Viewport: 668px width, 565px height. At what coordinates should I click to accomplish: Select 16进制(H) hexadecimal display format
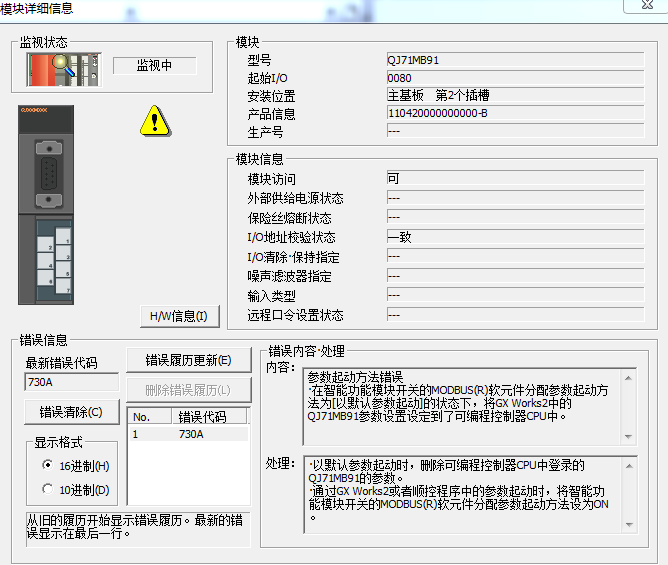pos(47,465)
